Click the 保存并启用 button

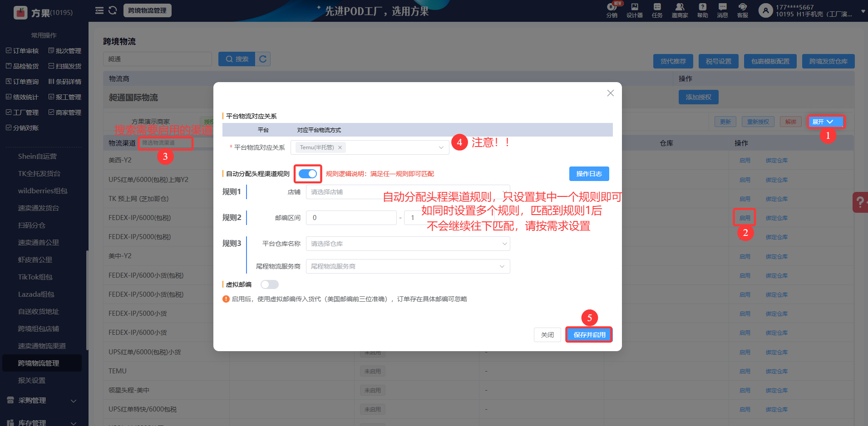pos(589,334)
